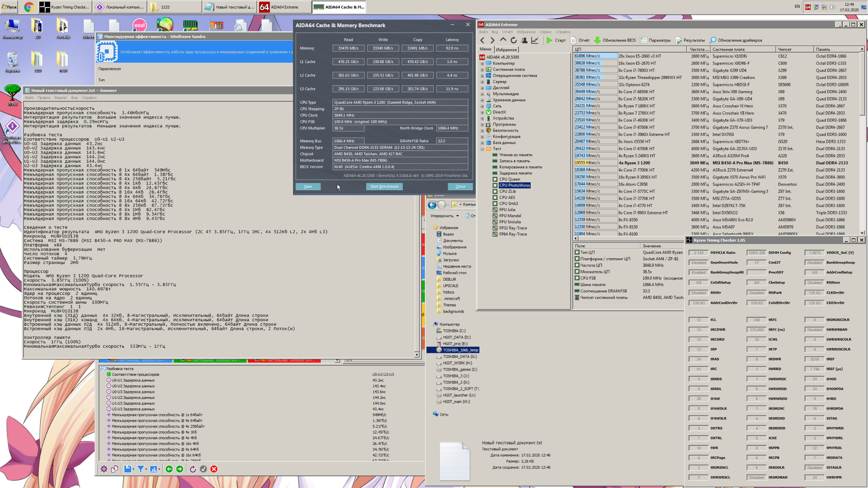Toggle the CPU FSB field checkbox

pyautogui.click(x=577, y=278)
